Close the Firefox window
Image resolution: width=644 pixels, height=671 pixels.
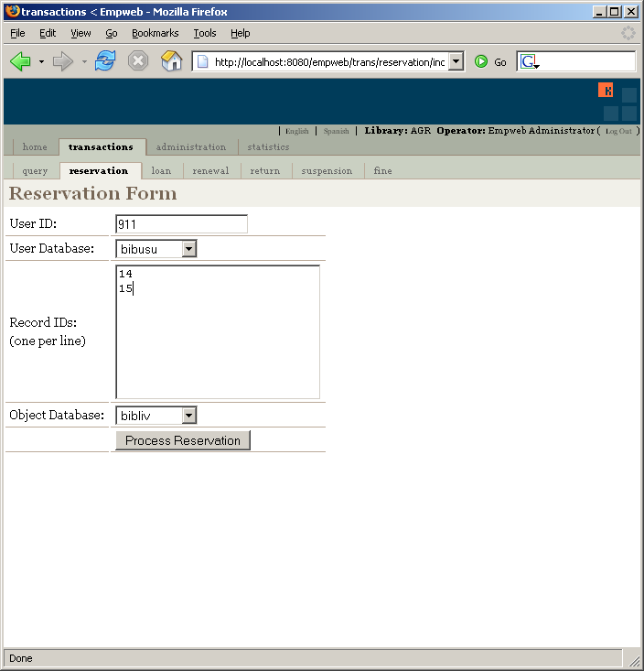pyautogui.click(x=631, y=12)
